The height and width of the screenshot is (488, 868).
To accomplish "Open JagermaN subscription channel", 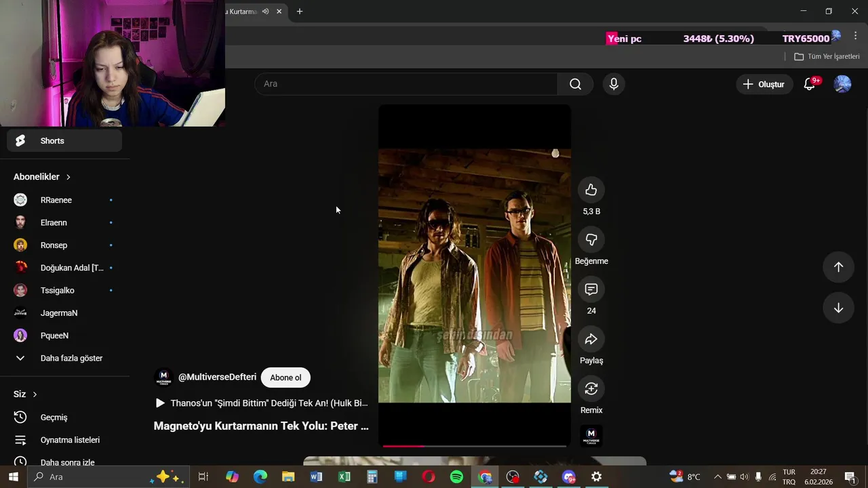I will [x=64, y=313].
